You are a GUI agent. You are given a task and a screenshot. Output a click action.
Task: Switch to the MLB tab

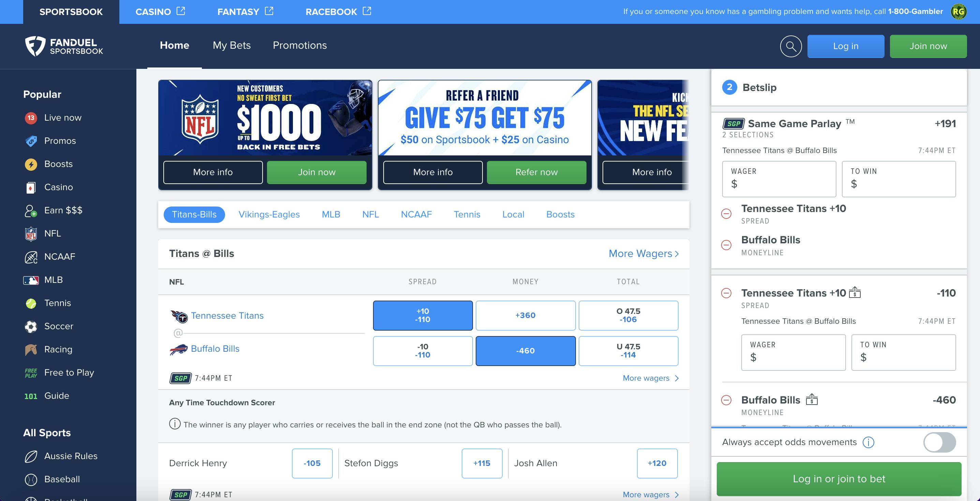click(330, 214)
